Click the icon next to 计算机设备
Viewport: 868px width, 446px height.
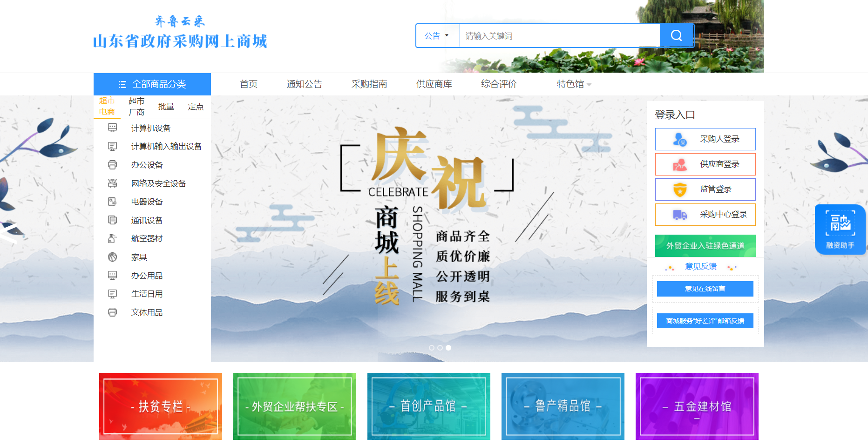(x=112, y=128)
